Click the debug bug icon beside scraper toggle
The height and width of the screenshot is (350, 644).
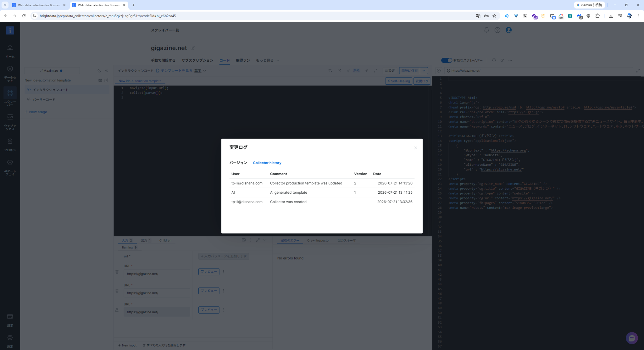point(494,60)
